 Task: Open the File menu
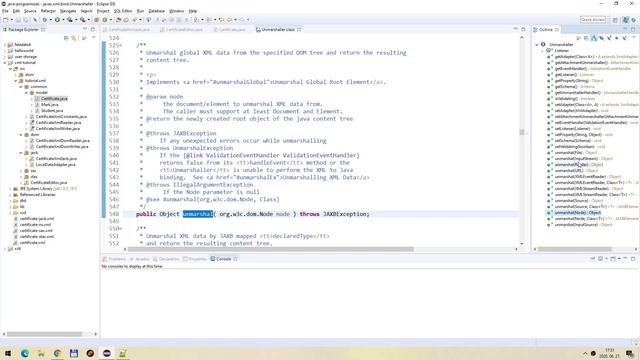(5, 11)
